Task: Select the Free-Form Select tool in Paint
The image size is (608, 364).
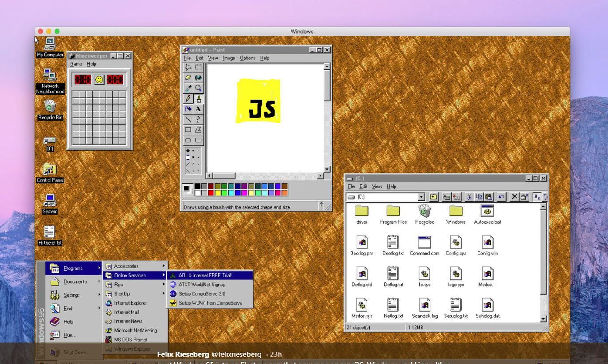Action: (x=188, y=67)
